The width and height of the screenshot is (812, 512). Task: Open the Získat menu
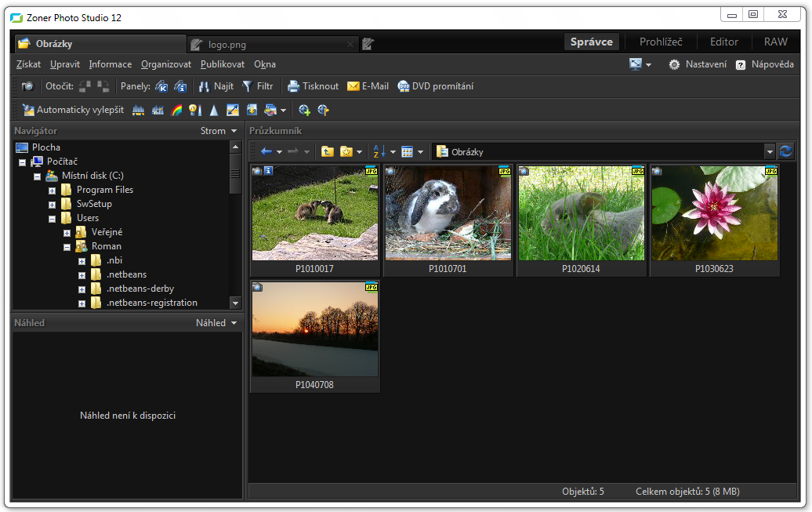click(x=28, y=64)
